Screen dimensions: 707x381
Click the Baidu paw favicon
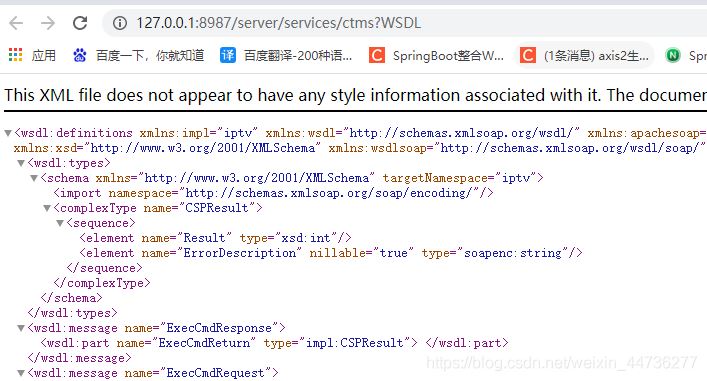coord(80,55)
